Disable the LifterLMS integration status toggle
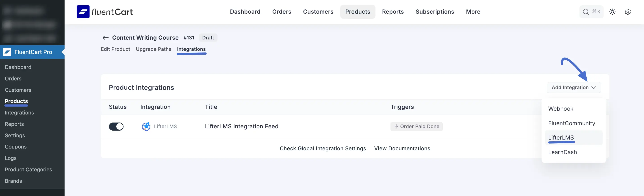 coord(116,127)
